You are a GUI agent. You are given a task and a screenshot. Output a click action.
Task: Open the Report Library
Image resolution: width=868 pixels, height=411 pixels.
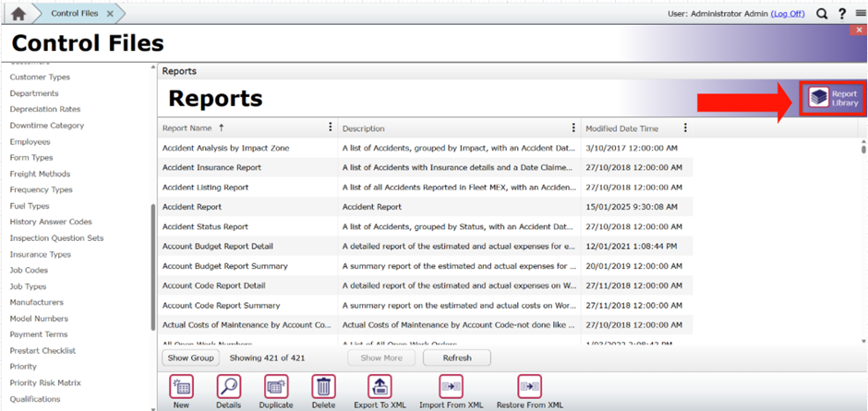click(833, 99)
